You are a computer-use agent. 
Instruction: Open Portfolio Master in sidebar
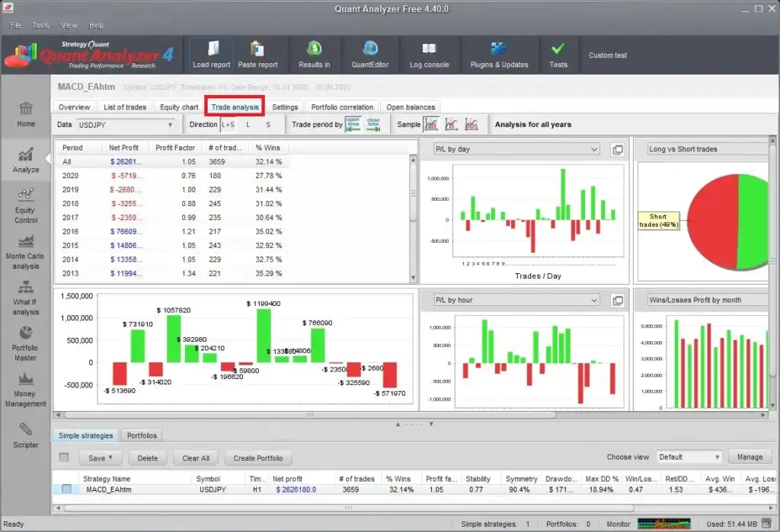(x=26, y=342)
